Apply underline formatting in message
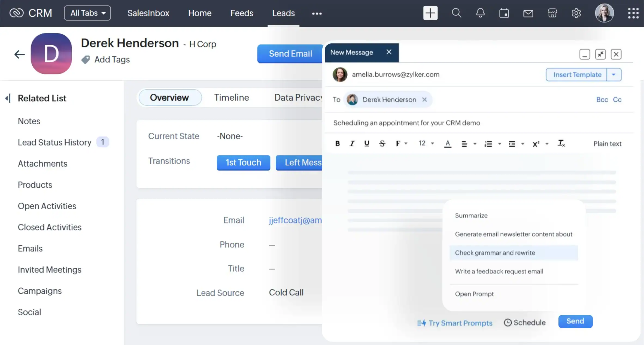Image resolution: width=644 pixels, height=345 pixels. coord(367,143)
